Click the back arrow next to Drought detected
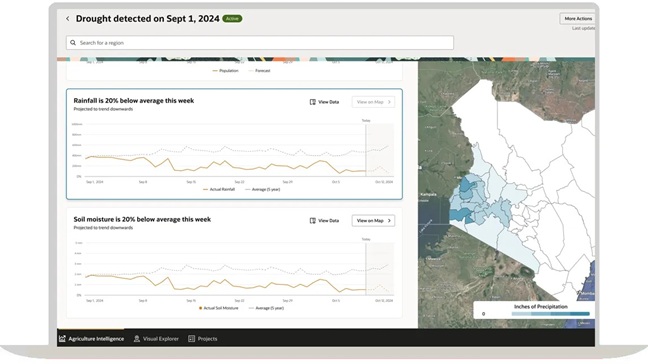Image resolution: width=648 pixels, height=364 pixels. click(68, 19)
